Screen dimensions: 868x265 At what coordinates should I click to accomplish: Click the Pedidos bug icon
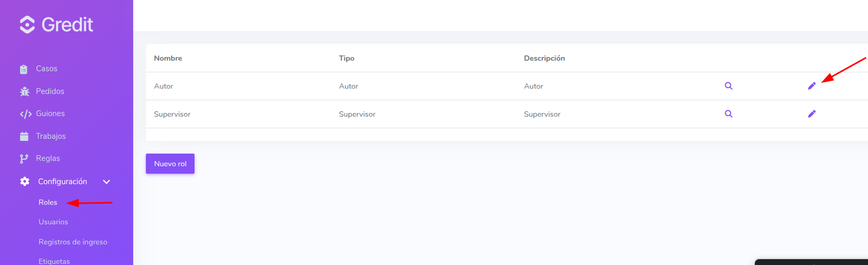24,92
